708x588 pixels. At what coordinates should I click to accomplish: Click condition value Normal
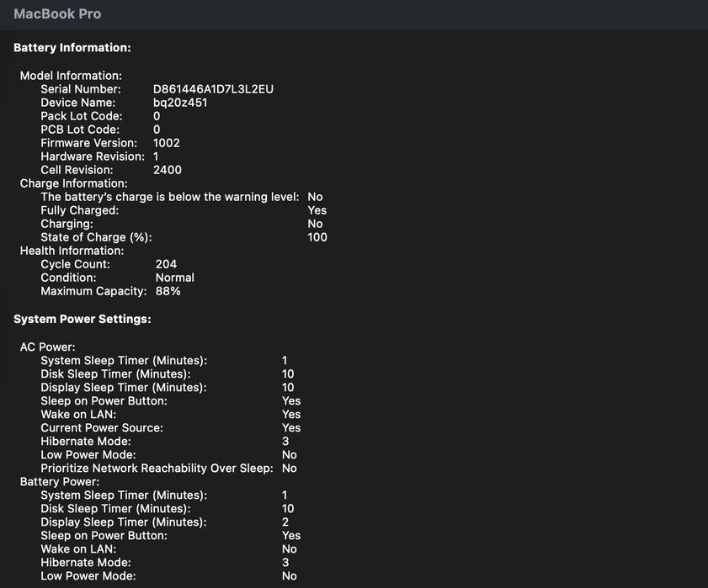click(x=175, y=278)
